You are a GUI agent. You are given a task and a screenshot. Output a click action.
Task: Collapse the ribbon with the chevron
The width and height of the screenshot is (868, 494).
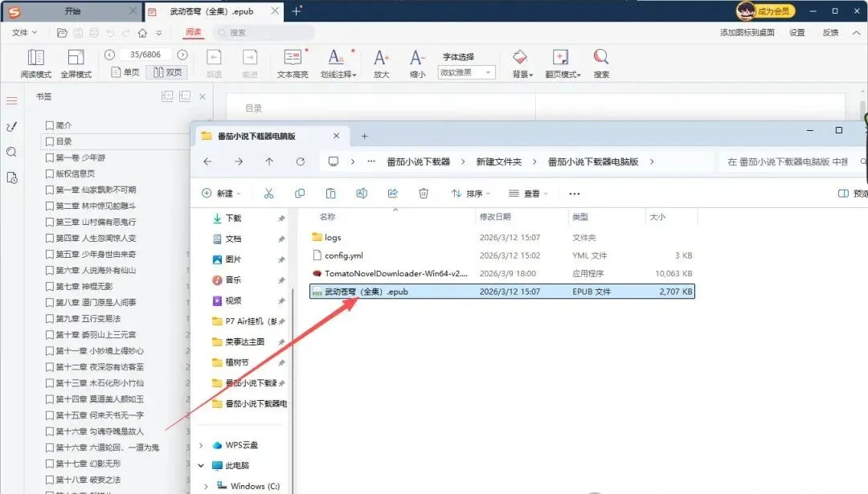pyautogui.click(x=856, y=33)
